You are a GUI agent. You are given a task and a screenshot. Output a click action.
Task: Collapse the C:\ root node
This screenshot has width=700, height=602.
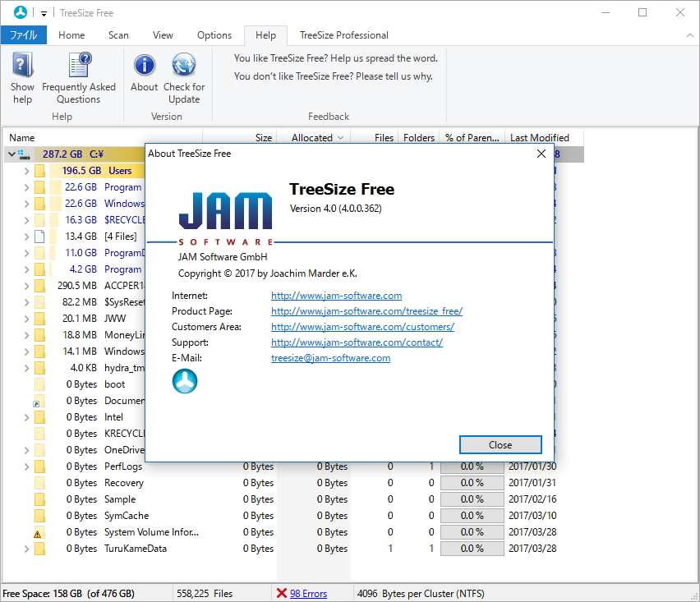[x=12, y=154]
